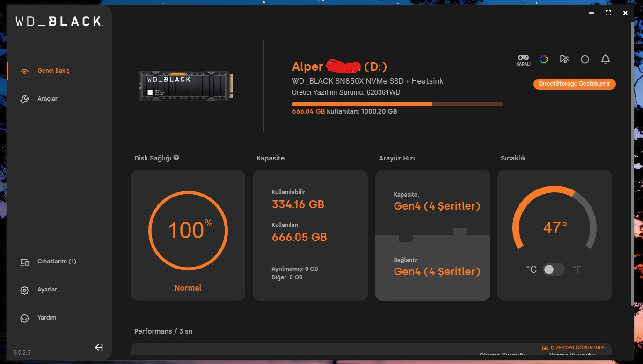Screen dimensions: 643x364
Task: Toggle temperature unit between °C and °F
Action: (553, 269)
